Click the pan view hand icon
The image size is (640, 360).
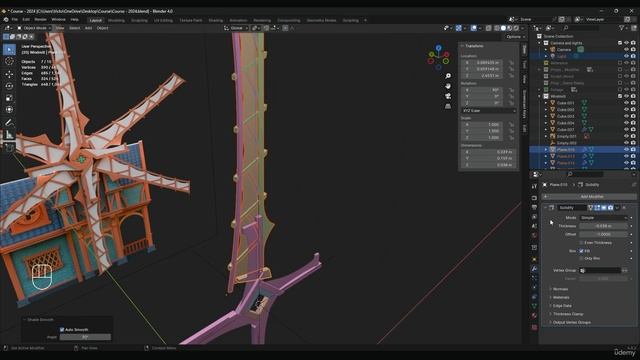point(448,86)
